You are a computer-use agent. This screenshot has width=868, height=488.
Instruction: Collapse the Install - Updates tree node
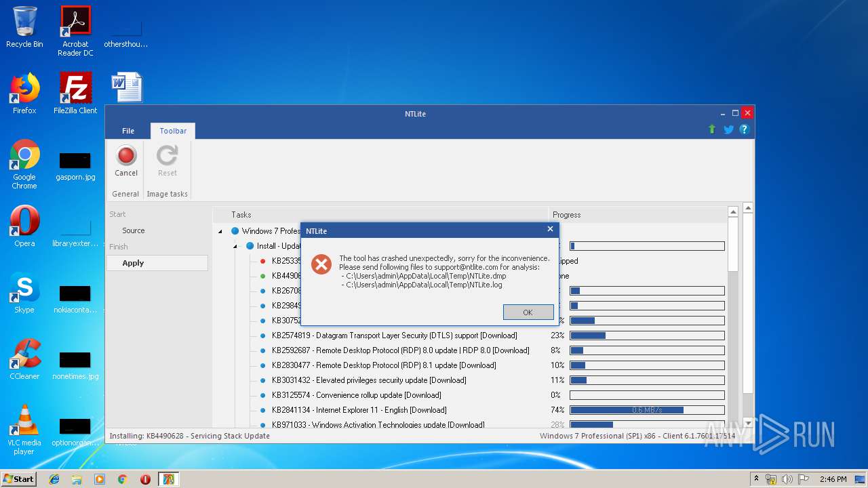[235, 246]
